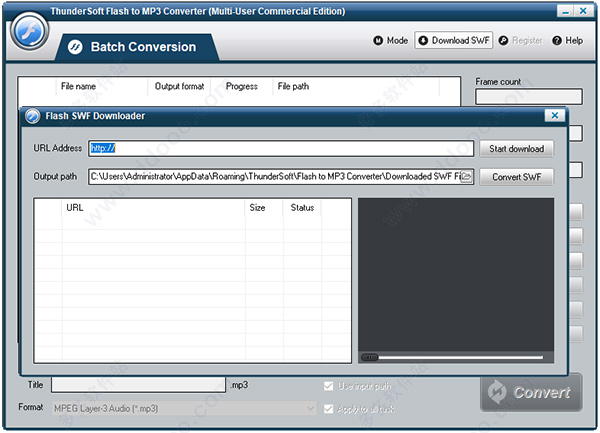Click the URL column header
600x433 pixels.
(153, 208)
